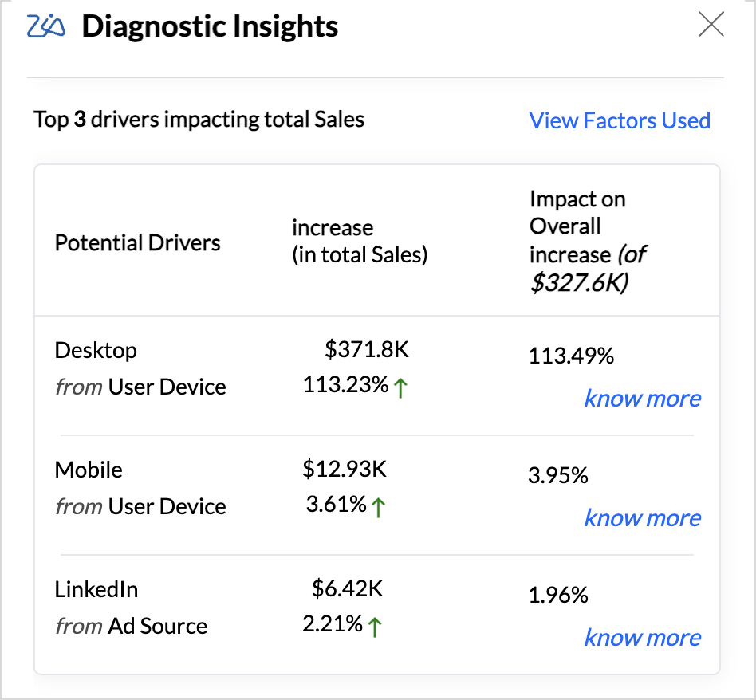Image resolution: width=756 pixels, height=700 pixels.
Task: Click the Zia logo icon
Action: tap(46, 27)
